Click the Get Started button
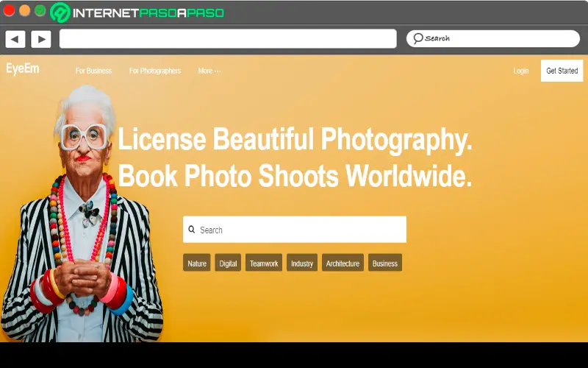This screenshot has height=368, width=588. [x=562, y=71]
